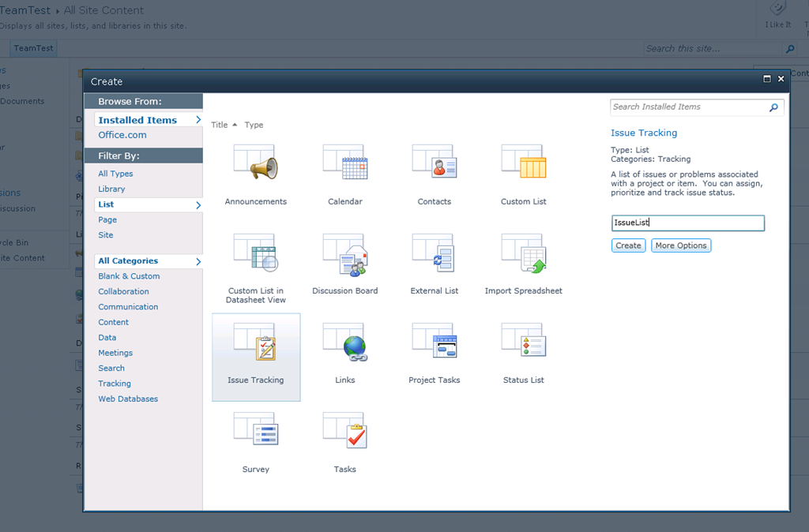Click the Issue Tracking heading link
Screen dimensions: 809x532
tap(644, 133)
